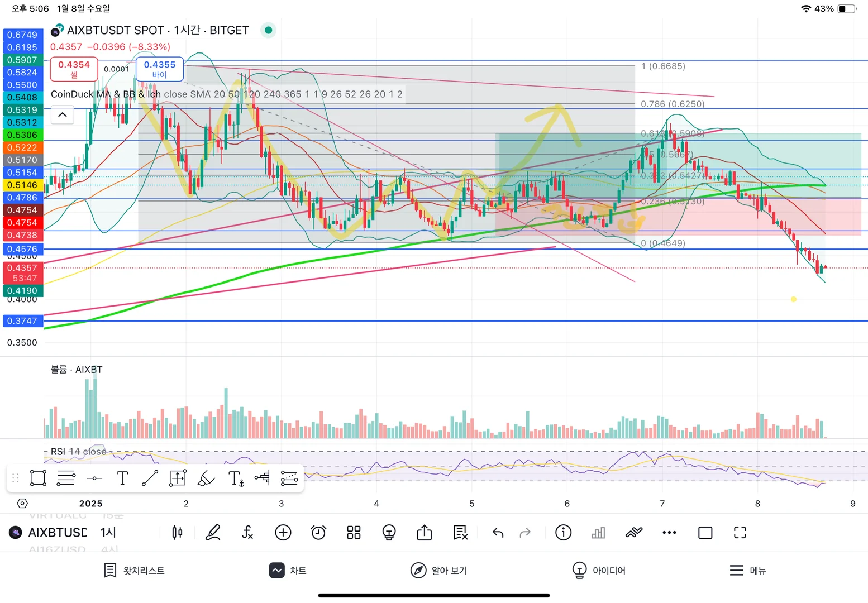Tap the circled plus icon
The image size is (868, 603).
[283, 533]
